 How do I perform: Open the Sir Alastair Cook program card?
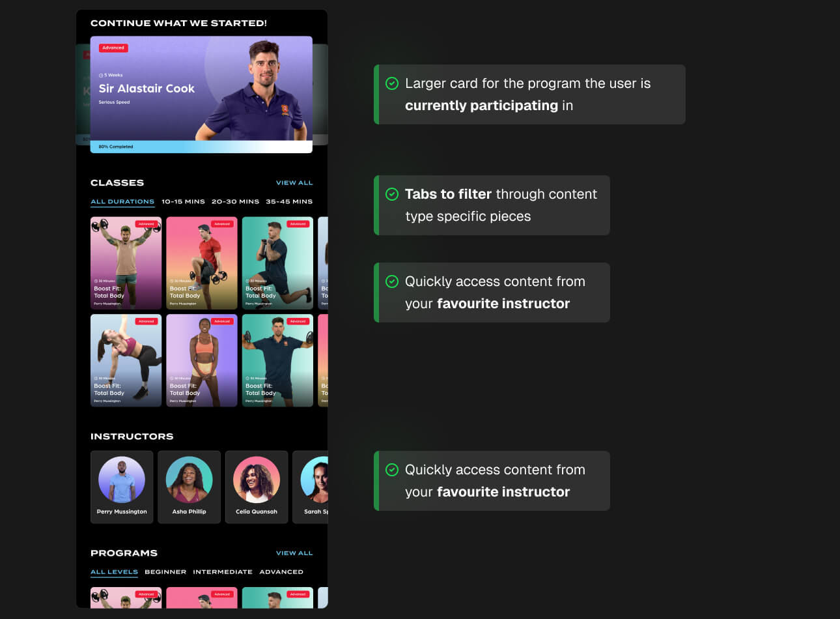(x=201, y=94)
